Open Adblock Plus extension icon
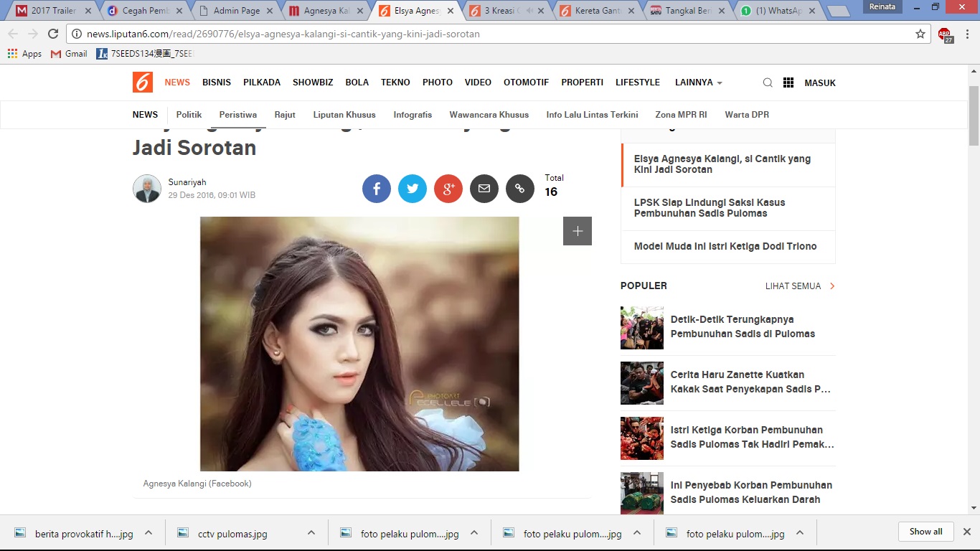The height and width of the screenshot is (551, 980). point(945,34)
